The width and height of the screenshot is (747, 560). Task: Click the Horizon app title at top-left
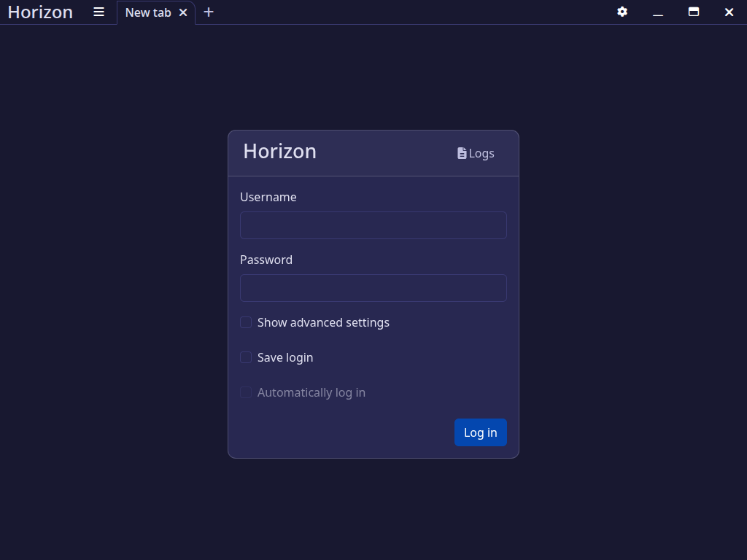coord(40,12)
